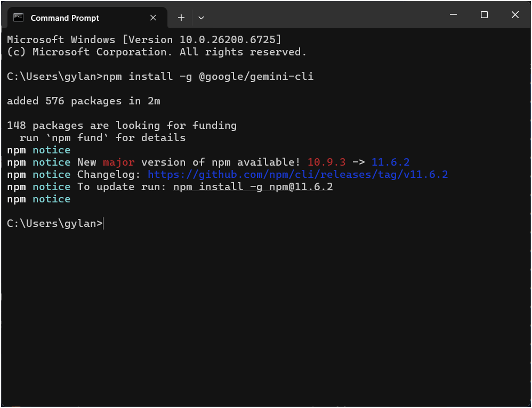Viewport: 532px width, 408px height.
Task: Click the "added 576 packages in 2m" line
Action: [x=84, y=101]
